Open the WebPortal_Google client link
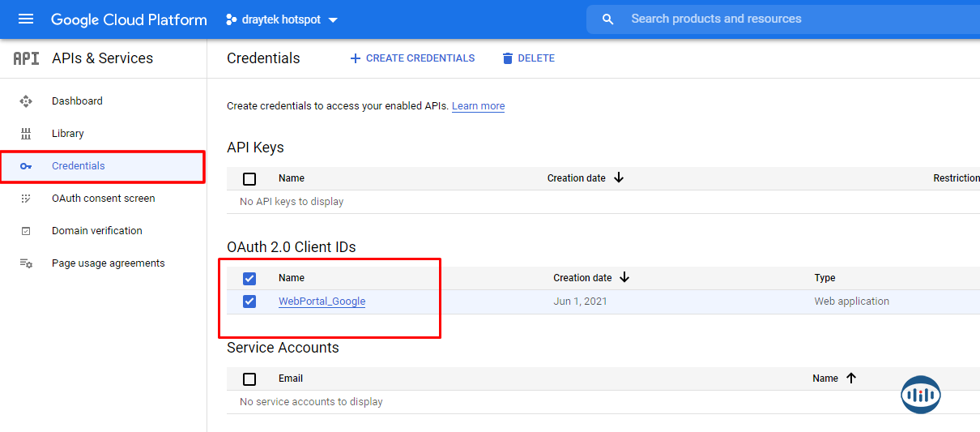Image resolution: width=980 pixels, height=432 pixels. 322,302
